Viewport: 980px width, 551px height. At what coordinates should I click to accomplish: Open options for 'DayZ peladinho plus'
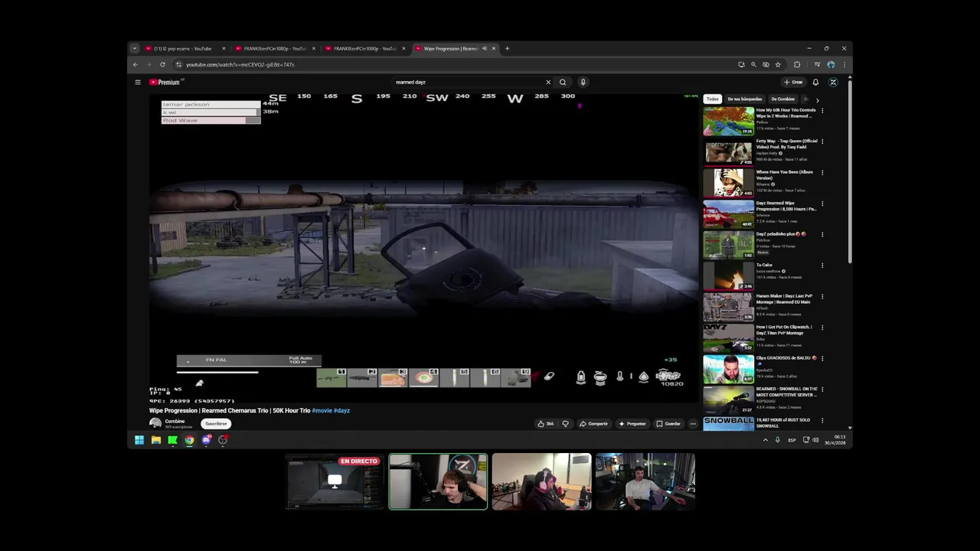coord(822,234)
